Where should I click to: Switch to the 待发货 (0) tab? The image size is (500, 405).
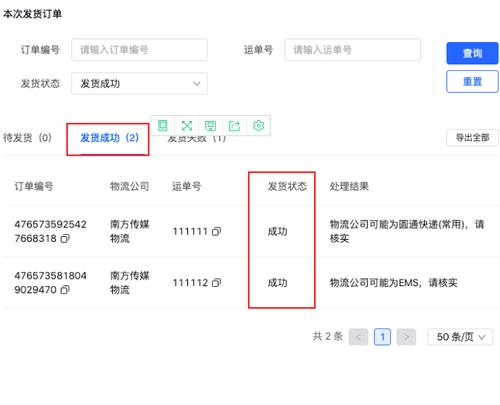pos(27,137)
